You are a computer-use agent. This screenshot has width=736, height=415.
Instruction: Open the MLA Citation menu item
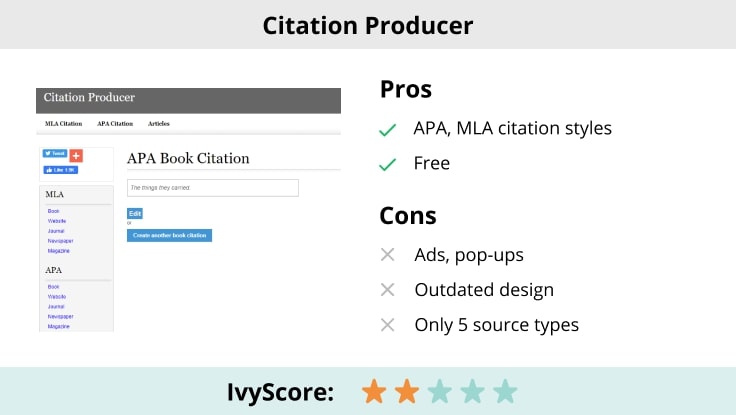[x=63, y=124]
